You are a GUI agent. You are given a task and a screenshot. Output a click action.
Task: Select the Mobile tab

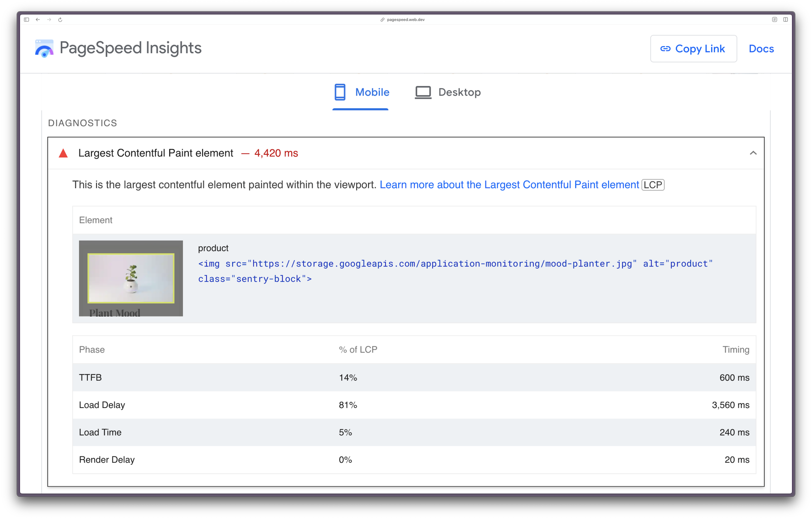[371, 92]
